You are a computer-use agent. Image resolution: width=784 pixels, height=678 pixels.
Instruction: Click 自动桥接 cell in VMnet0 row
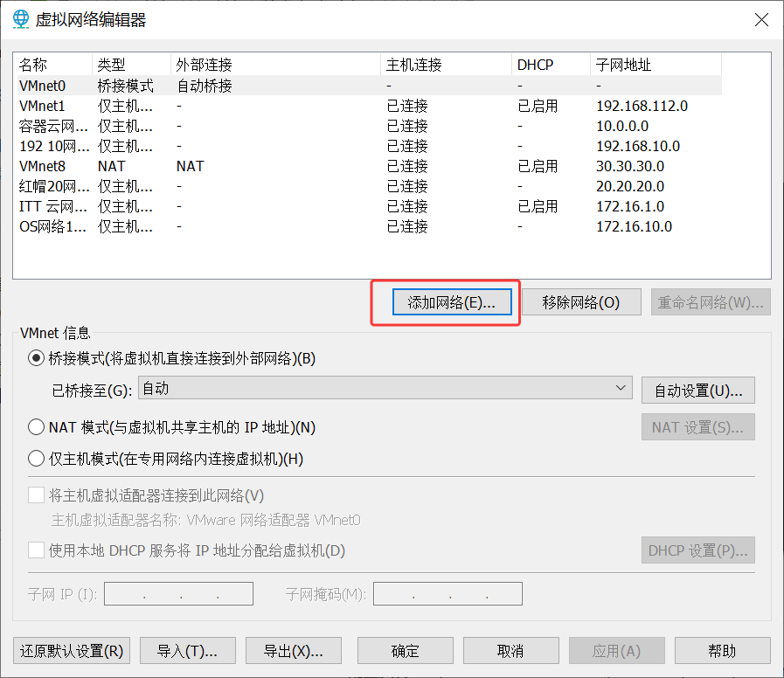click(x=205, y=86)
